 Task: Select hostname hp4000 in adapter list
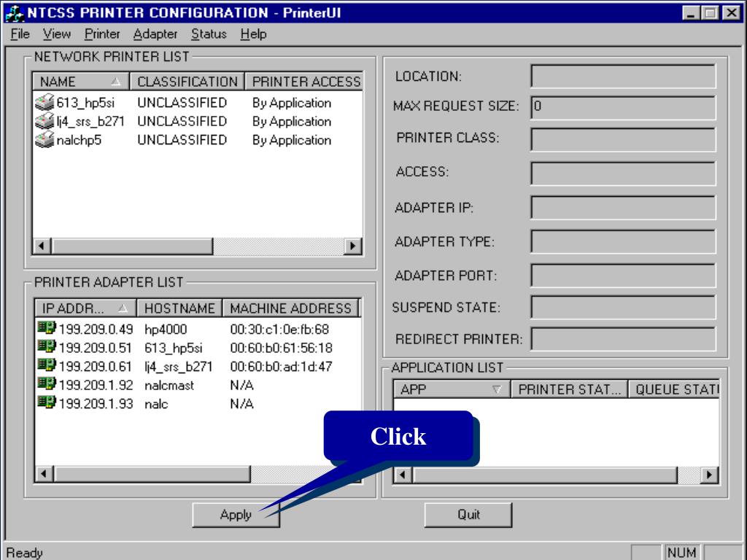[166, 329]
